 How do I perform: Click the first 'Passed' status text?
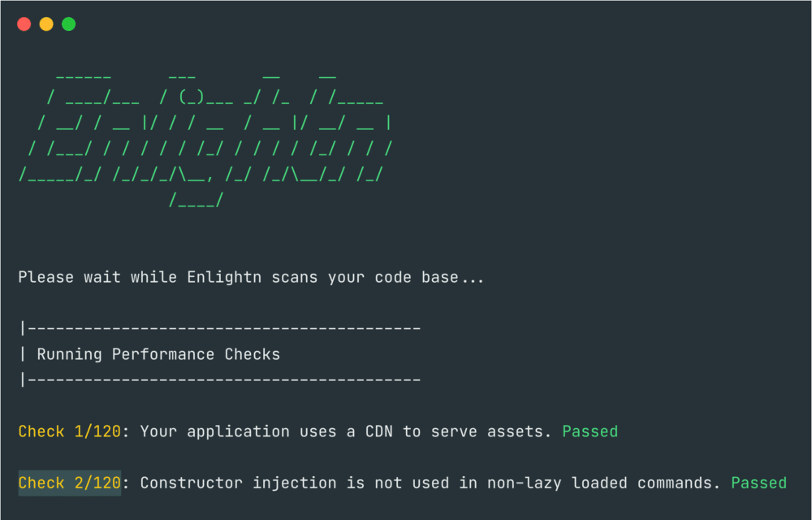click(x=590, y=431)
